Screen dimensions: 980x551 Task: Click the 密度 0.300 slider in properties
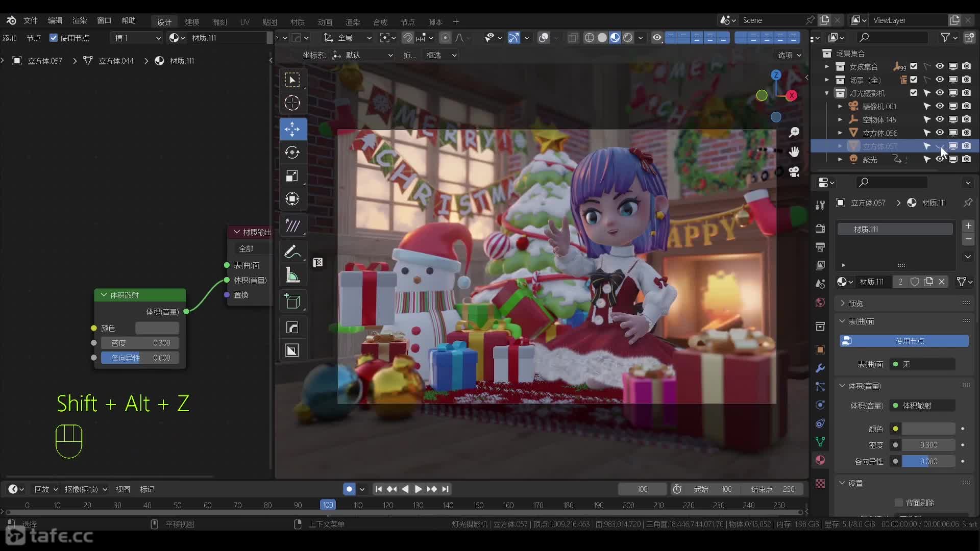[928, 445]
